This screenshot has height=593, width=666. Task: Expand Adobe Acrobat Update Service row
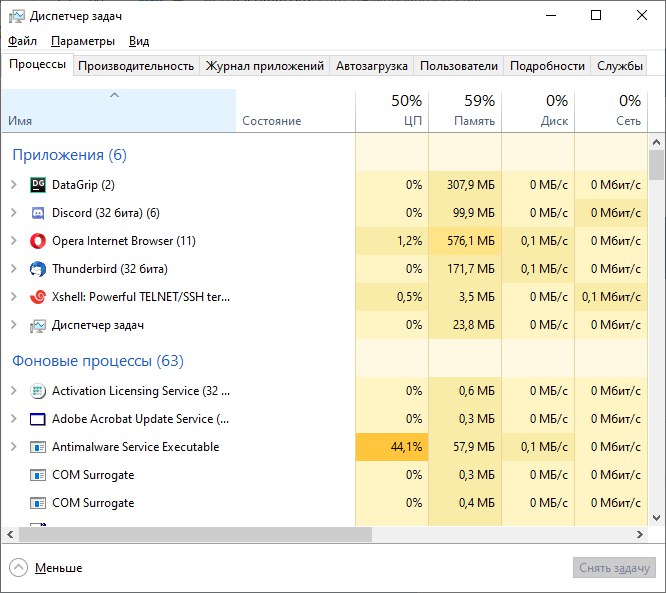tap(14, 418)
